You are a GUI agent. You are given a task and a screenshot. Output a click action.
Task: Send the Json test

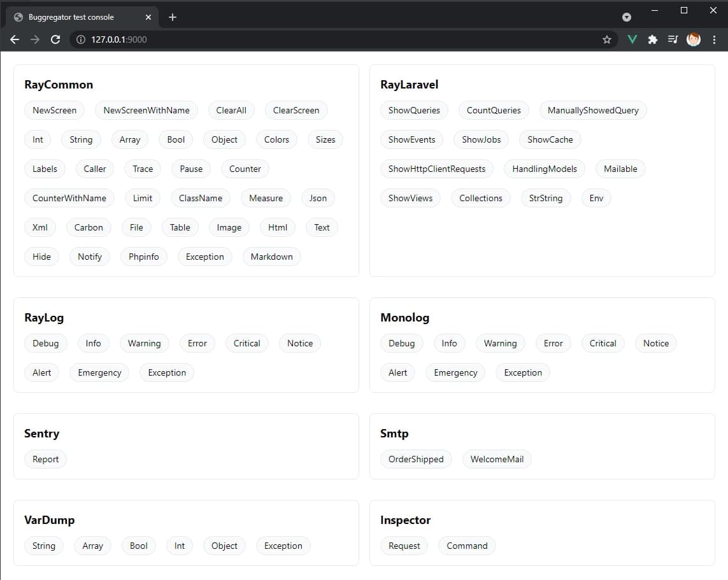(x=318, y=198)
